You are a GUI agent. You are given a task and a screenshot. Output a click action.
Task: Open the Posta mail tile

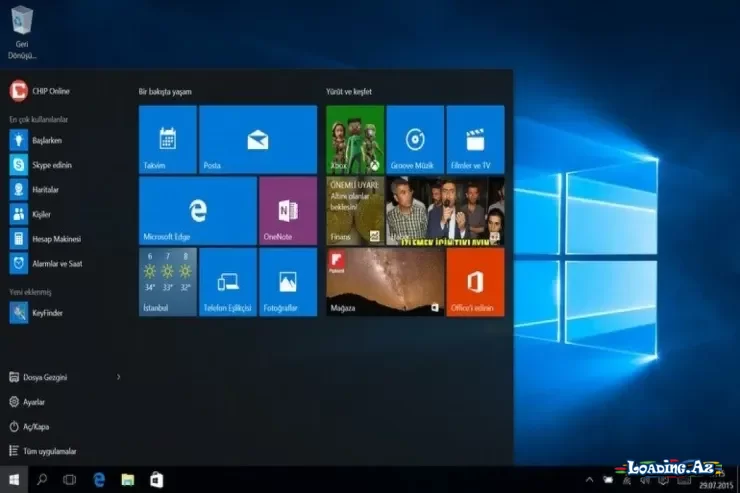pos(258,139)
